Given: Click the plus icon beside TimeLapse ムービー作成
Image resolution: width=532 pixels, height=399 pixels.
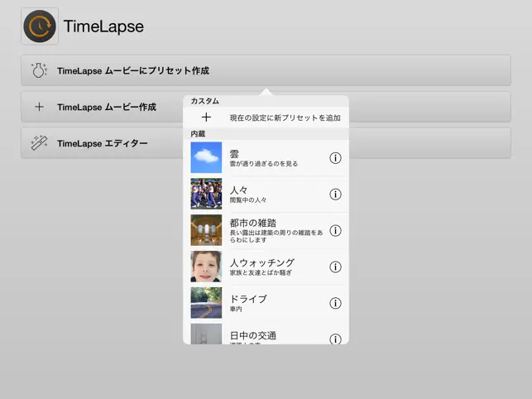Looking at the screenshot, I should (39, 107).
